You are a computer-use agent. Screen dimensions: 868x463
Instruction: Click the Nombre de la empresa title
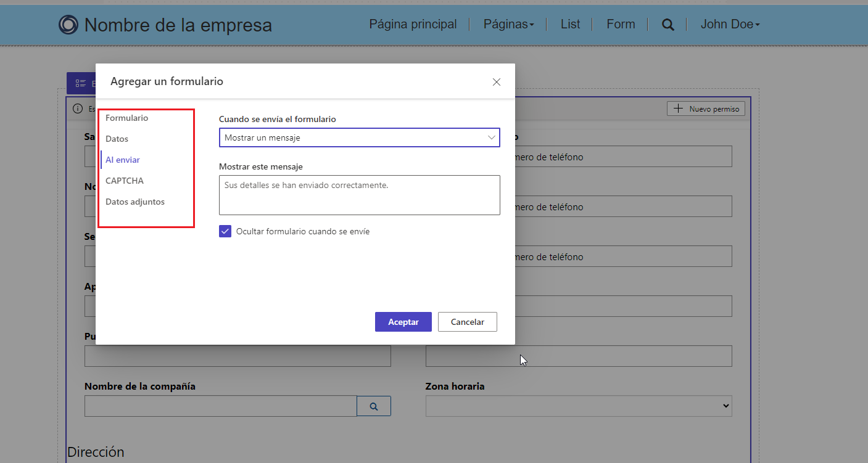[178, 25]
